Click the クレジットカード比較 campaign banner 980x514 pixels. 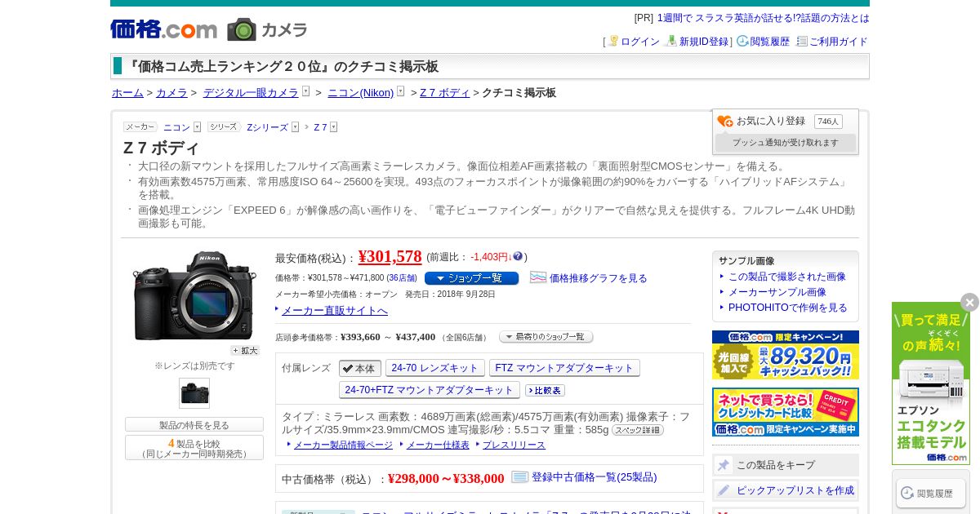786,412
